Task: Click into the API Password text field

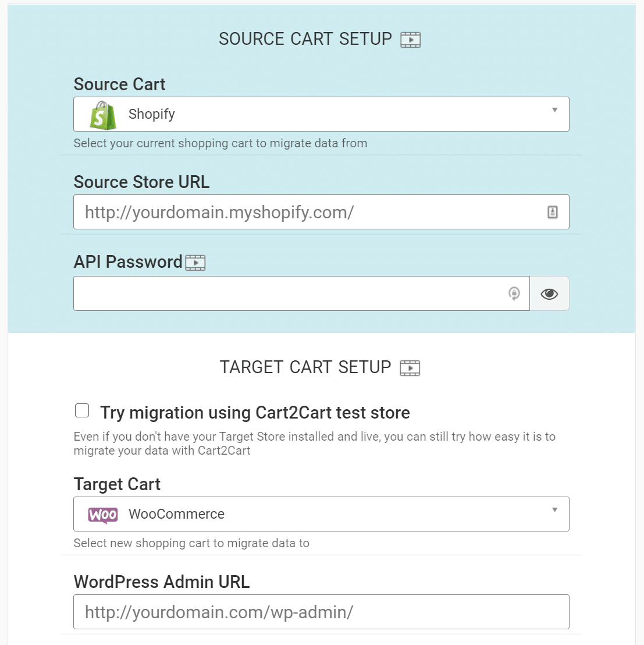Action: click(x=291, y=293)
